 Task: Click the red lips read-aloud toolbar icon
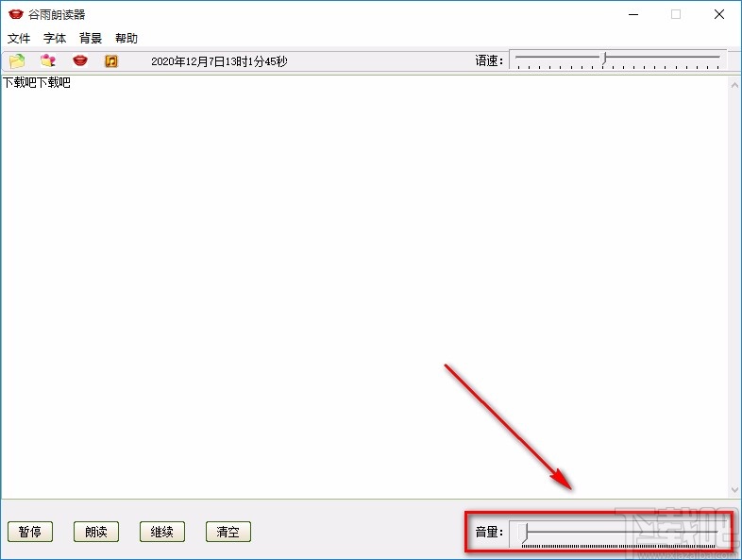tap(80, 60)
